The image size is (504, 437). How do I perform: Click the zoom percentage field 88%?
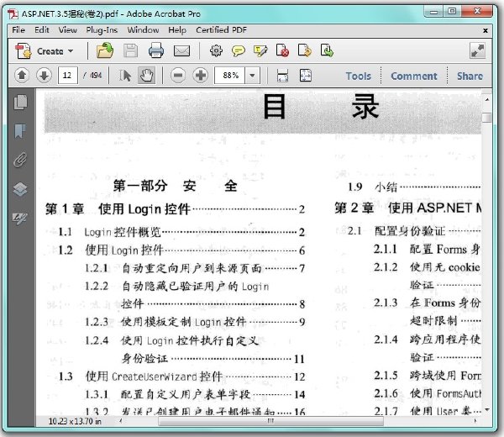coord(230,76)
